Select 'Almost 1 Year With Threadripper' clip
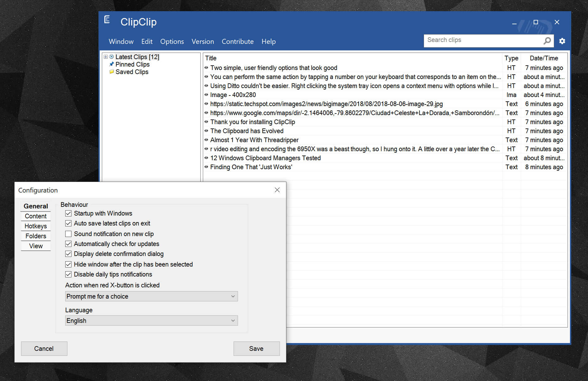 click(254, 140)
